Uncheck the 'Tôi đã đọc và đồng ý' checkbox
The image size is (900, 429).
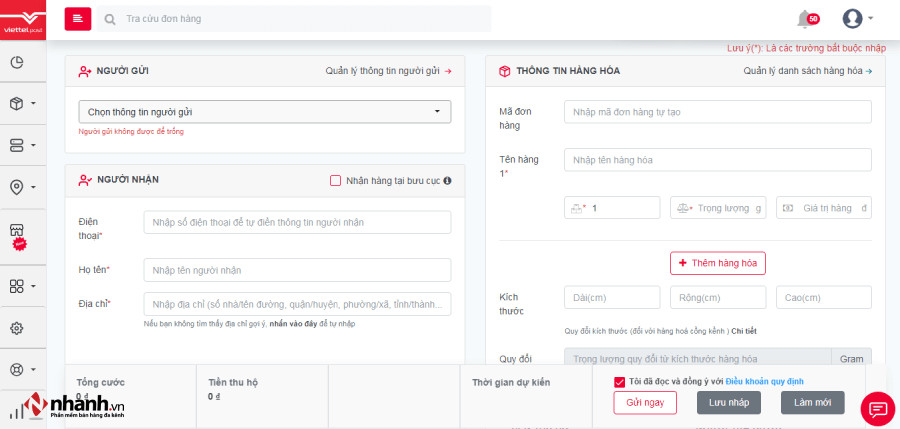(620, 381)
